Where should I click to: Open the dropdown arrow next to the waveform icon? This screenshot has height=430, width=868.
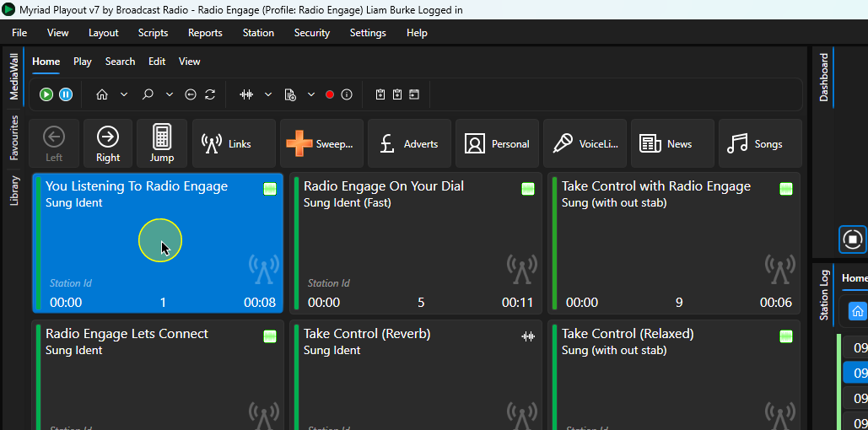pos(268,94)
